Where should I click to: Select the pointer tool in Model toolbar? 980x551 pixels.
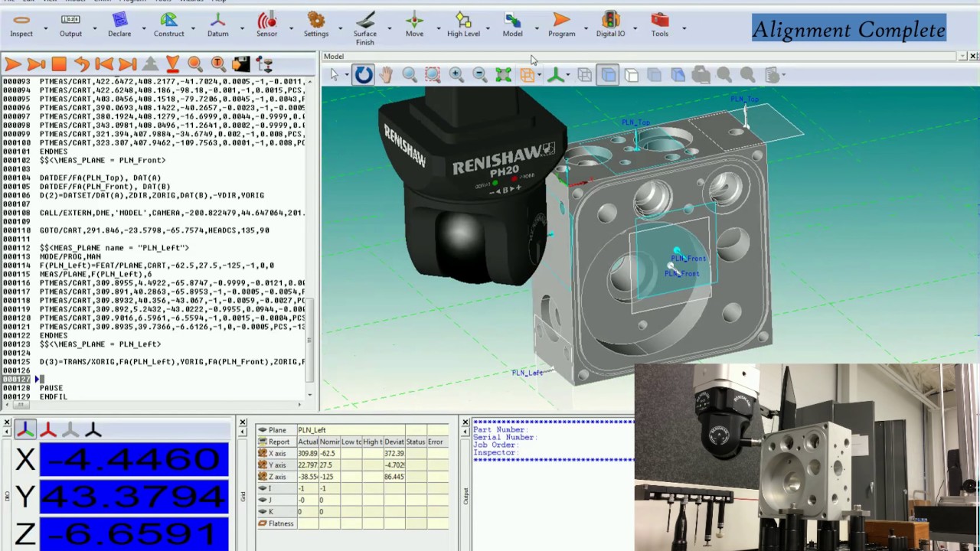tap(334, 74)
